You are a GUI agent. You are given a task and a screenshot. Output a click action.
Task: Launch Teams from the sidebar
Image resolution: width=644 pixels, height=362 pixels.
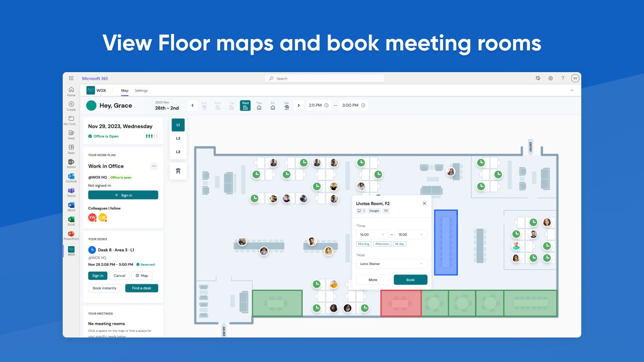(71, 192)
